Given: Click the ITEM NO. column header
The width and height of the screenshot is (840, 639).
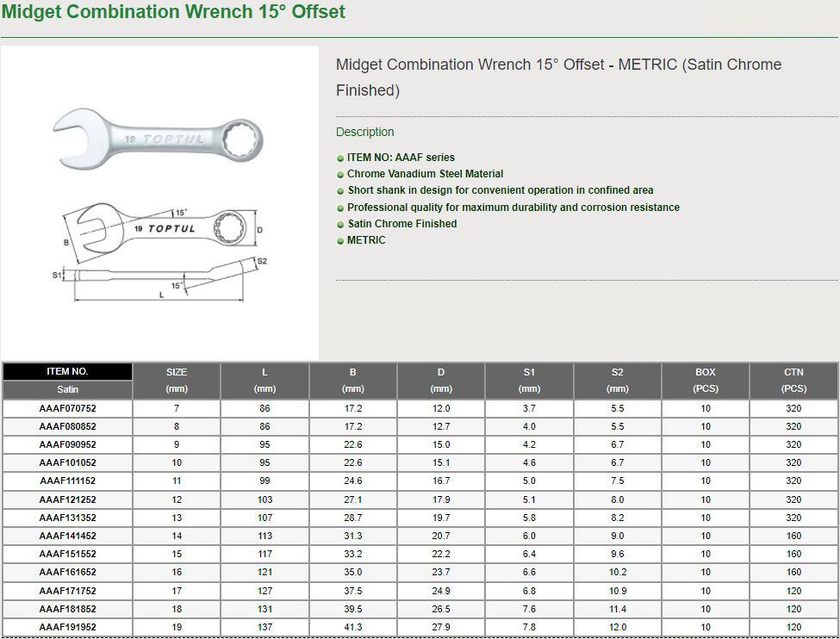Looking at the screenshot, I should point(67,372).
